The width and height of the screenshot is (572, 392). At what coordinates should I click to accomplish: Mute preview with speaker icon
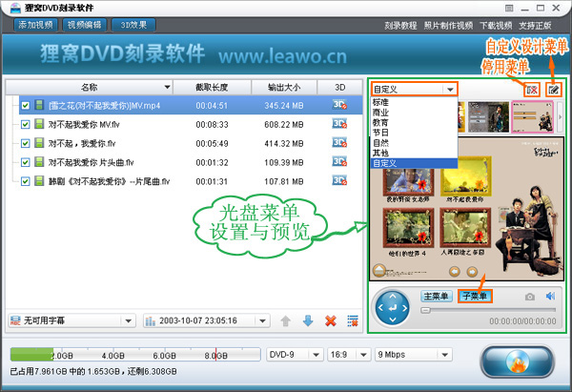(550, 296)
